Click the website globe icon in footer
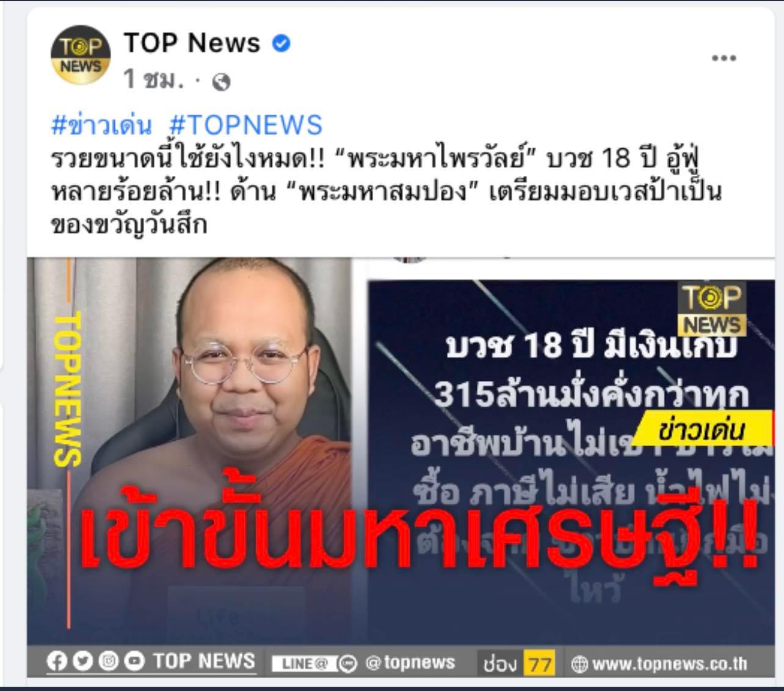The height and width of the screenshot is (691, 784). (579, 664)
